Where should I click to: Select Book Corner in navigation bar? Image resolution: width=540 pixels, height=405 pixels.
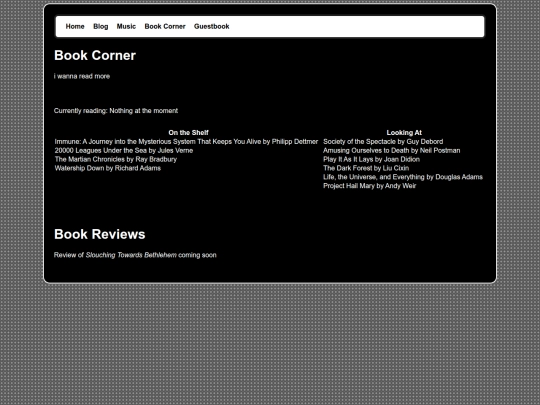click(x=165, y=27)
